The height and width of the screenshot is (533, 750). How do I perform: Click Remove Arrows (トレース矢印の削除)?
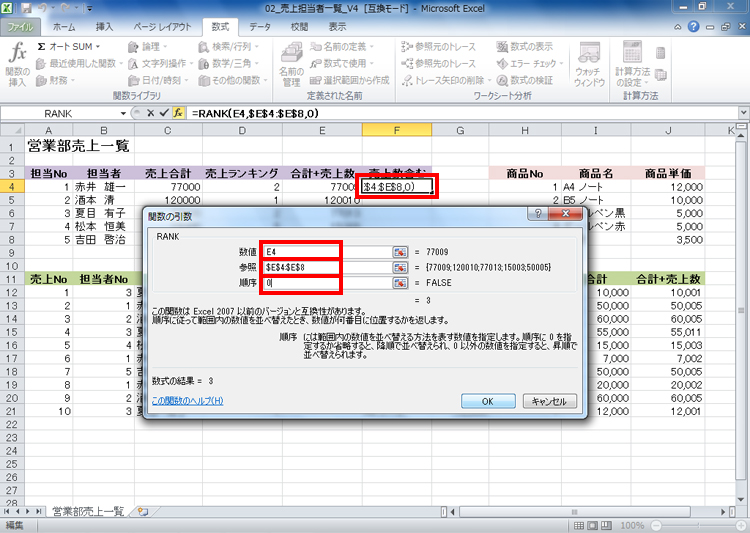pos(446,80)
